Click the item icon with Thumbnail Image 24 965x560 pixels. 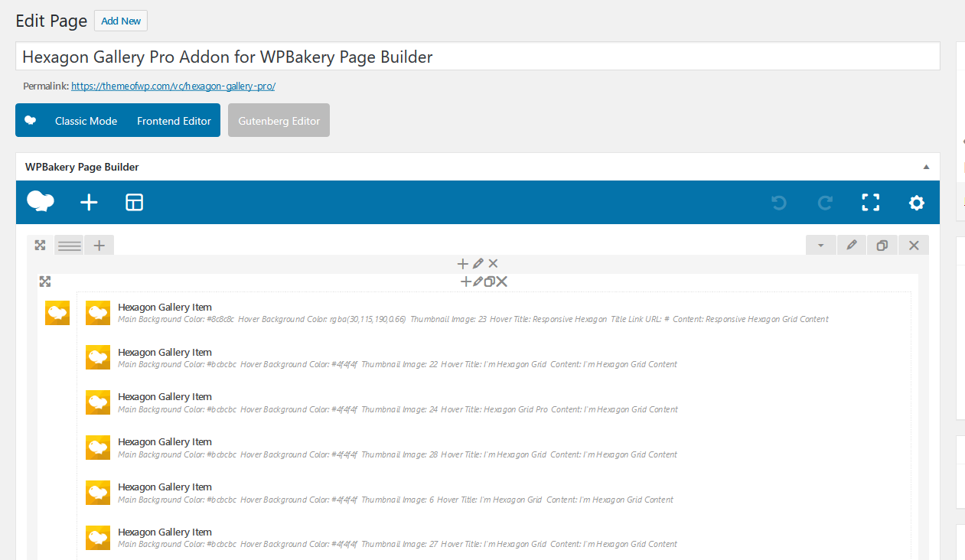(x=98, y=402)
